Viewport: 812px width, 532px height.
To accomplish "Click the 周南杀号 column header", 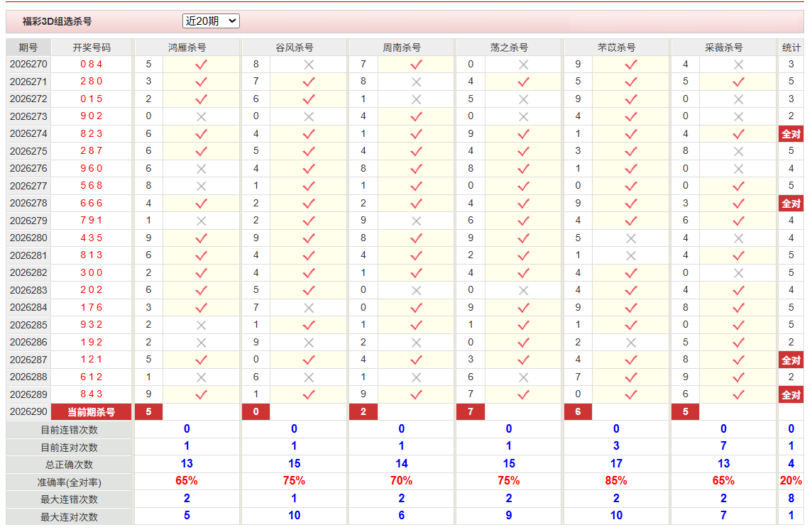I will click(401, 48).
